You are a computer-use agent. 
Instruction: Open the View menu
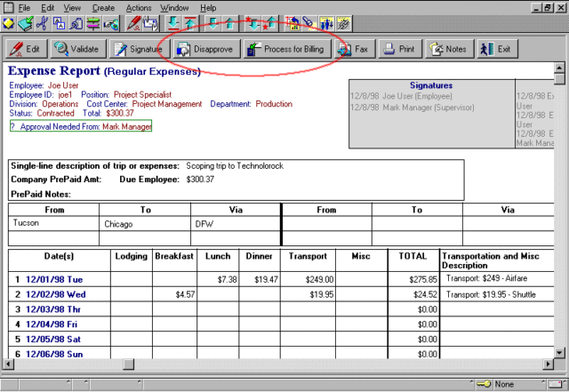coord(72,8)
